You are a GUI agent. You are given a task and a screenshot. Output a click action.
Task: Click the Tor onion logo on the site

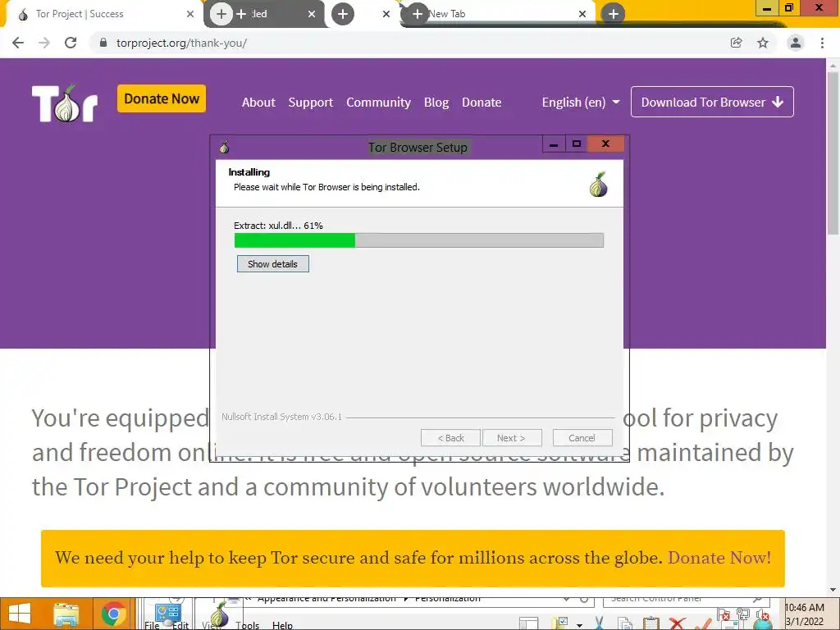[65, 103]
